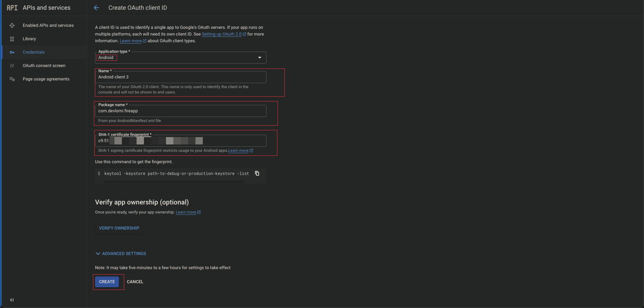This screenshot has height=308, width=644.
Task: Click the Page usage agreements icon
Action: tap(12, 79)
